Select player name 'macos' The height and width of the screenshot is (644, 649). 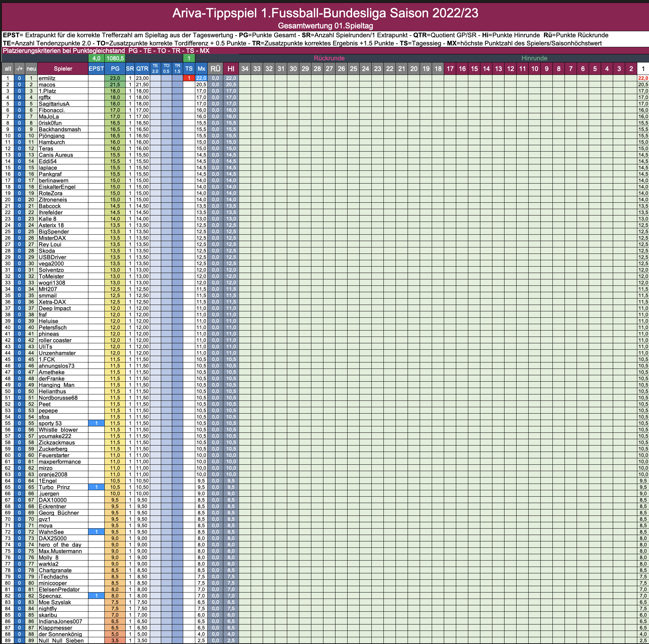[x=47, y=84]
